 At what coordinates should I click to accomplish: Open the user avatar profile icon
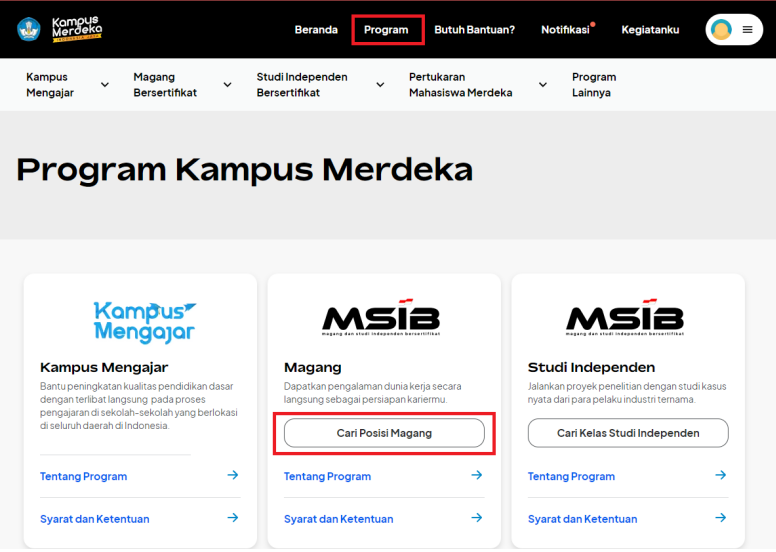pos(721,30)
